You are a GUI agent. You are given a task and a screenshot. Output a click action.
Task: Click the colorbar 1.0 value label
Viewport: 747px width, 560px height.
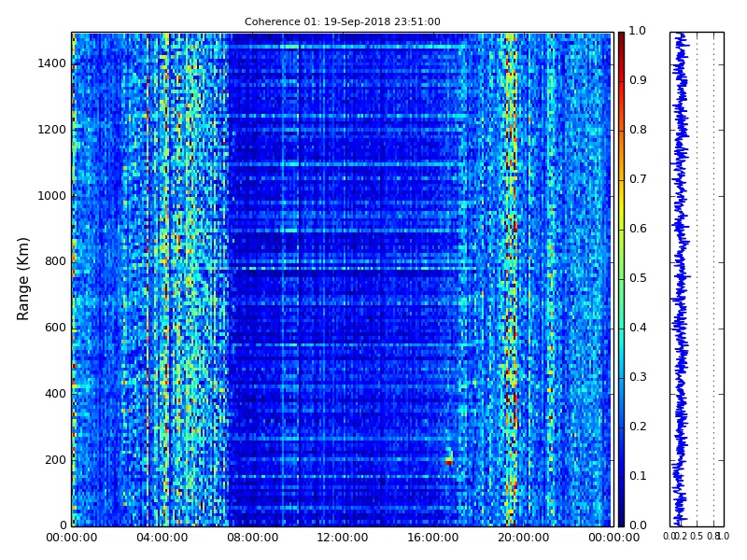coord(638,31)
